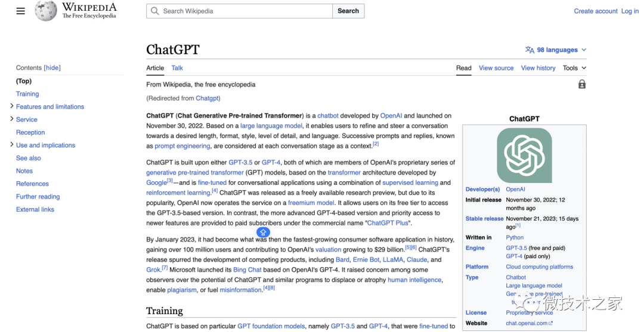Go to Reception in contents

(30, 132)
